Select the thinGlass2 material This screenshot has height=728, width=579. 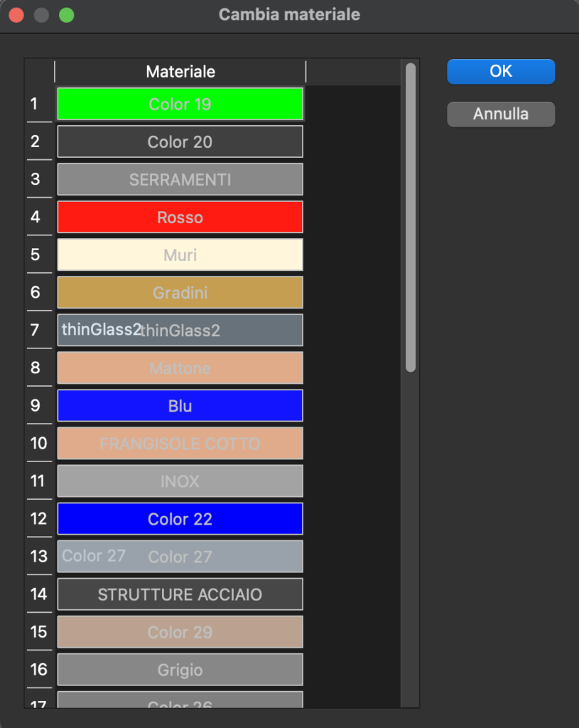[180, 331]
